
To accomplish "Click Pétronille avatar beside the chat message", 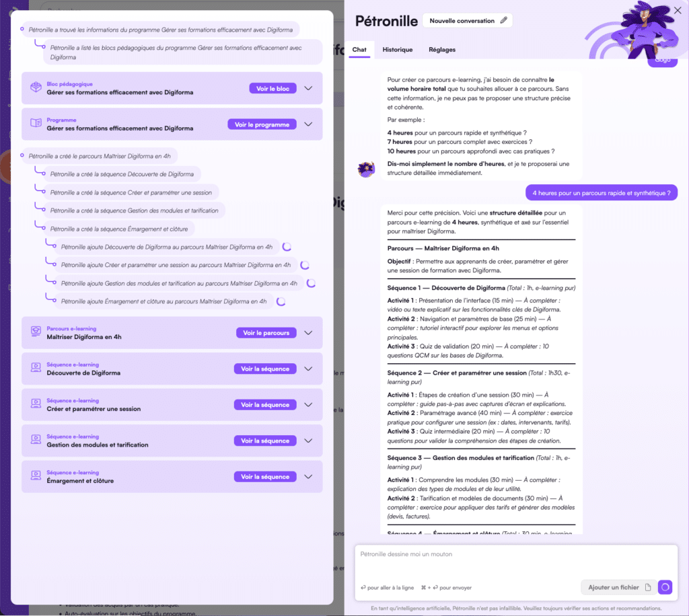I will [365, 169].
